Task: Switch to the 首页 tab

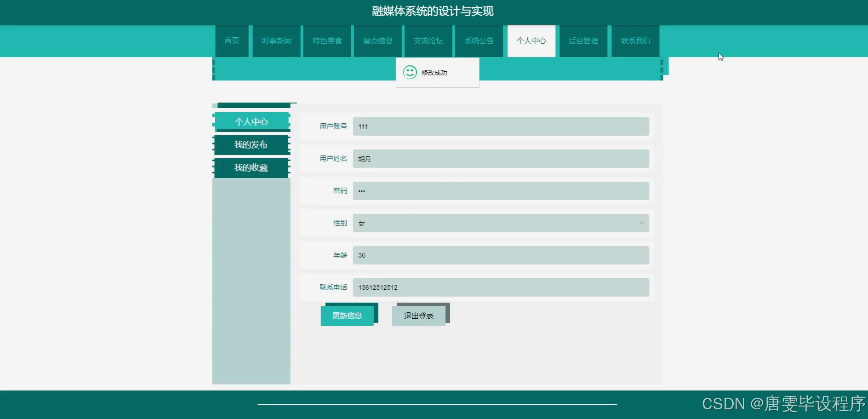Action: pos(231,40)
